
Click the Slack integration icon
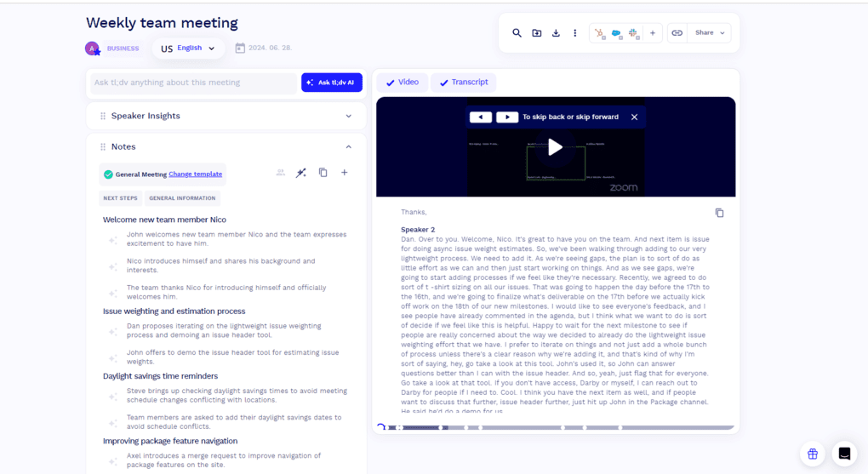tap(634, 34)
